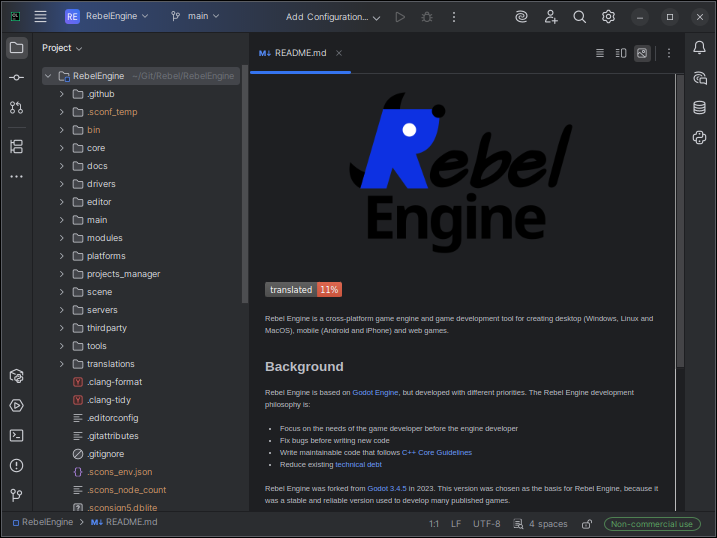Expand the core folder
Viewport: 717px width, 538px height.
coord(62,148)
